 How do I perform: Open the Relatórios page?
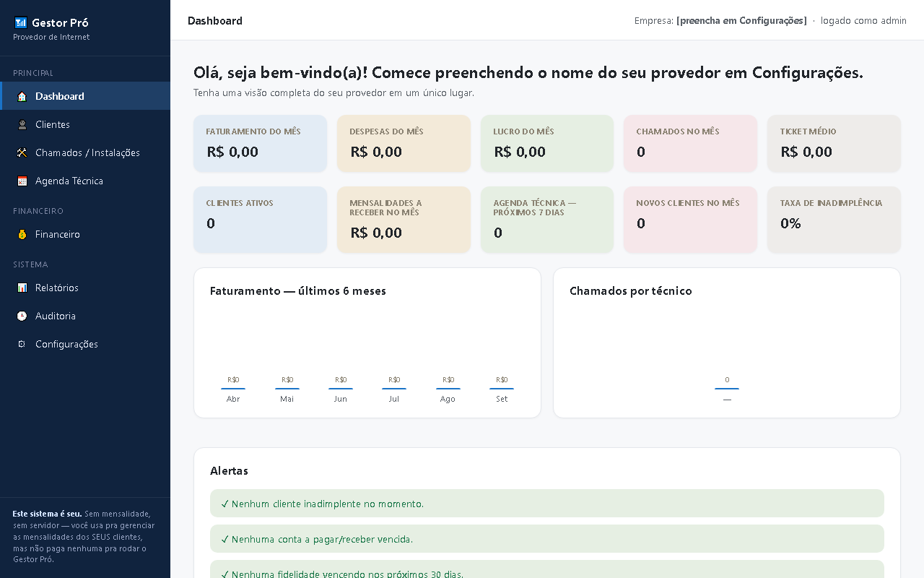click(x=85, y=288)
